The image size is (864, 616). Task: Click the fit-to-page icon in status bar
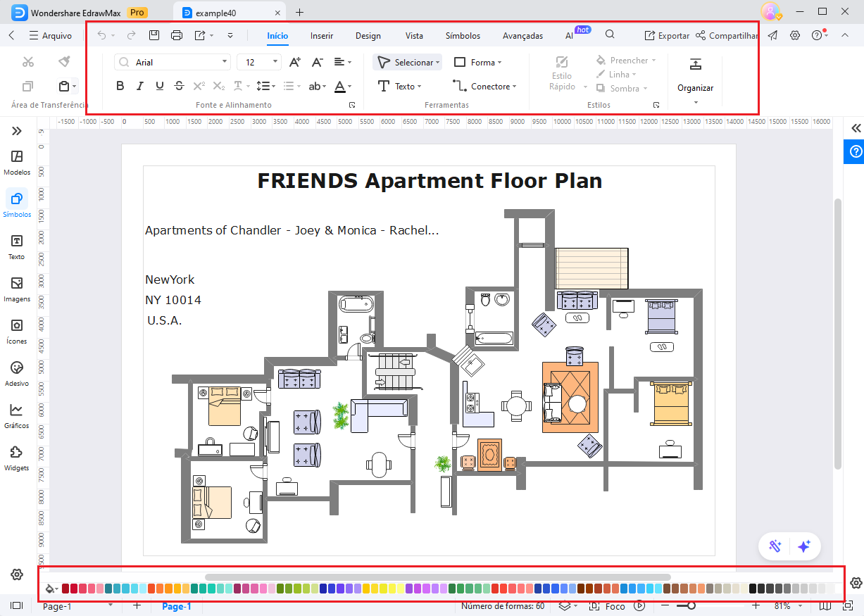tap(849, 605)
